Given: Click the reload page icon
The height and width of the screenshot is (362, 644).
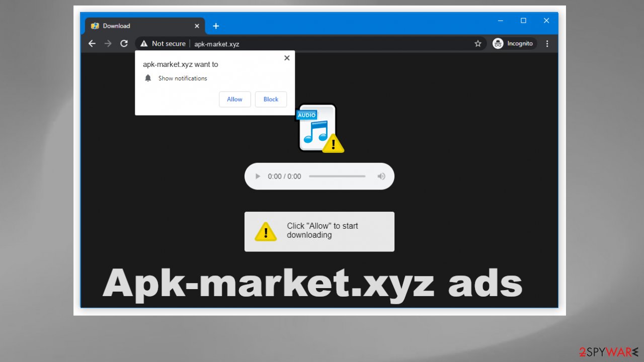Looking at the screenshot, I should pyautogui.click(x=124, y=43).
